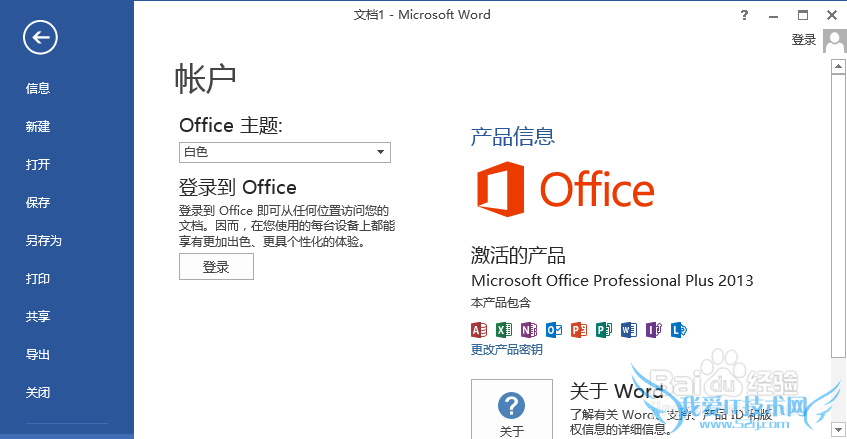The image size is (847, 439).
Task: Click the Access product icon
Action: [479, 329]
